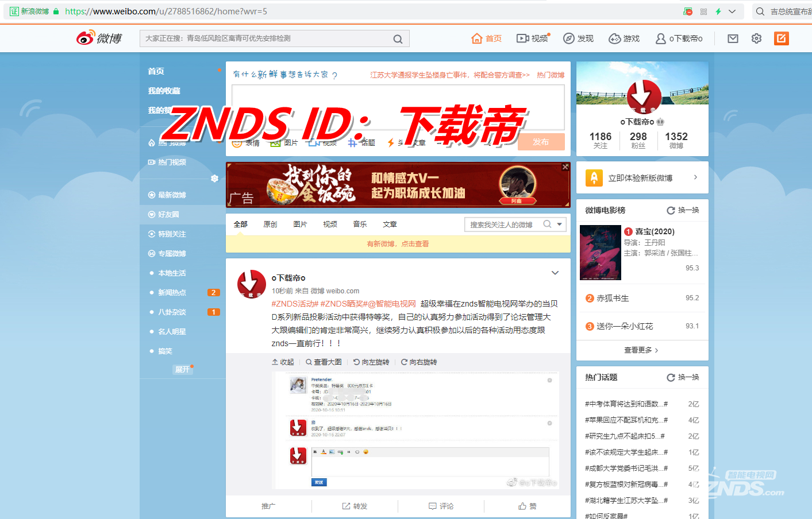Open 热门微博 link above composer
The width and height of the screenshot is (812, 519).
551,75
